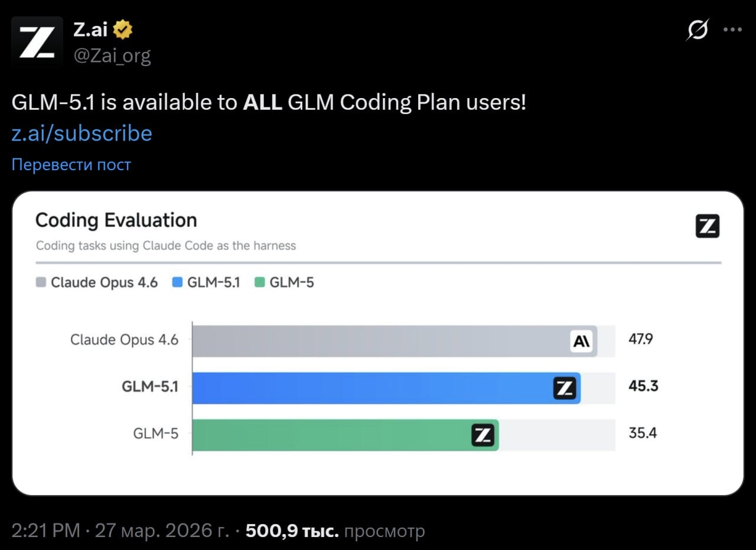Click the 'Coding Evaluation' chart title
Screen dimensions: 756x550
click(116, 220)
